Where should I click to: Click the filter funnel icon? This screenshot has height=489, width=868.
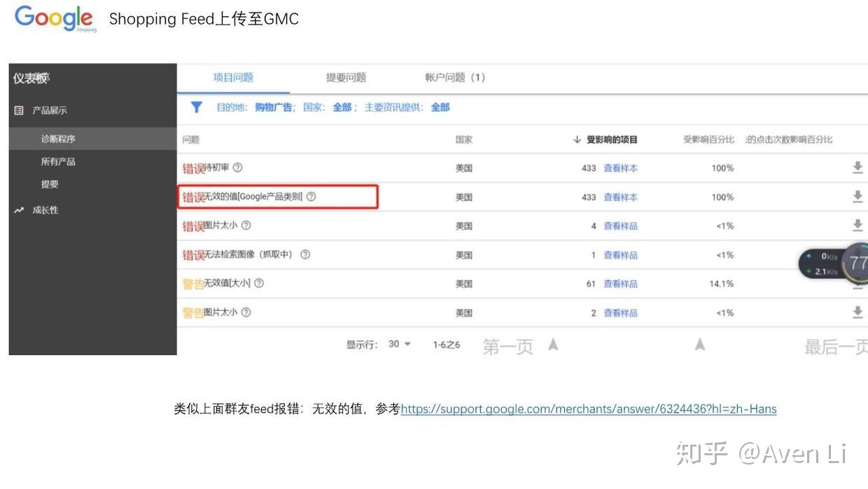tap(197, 107)
